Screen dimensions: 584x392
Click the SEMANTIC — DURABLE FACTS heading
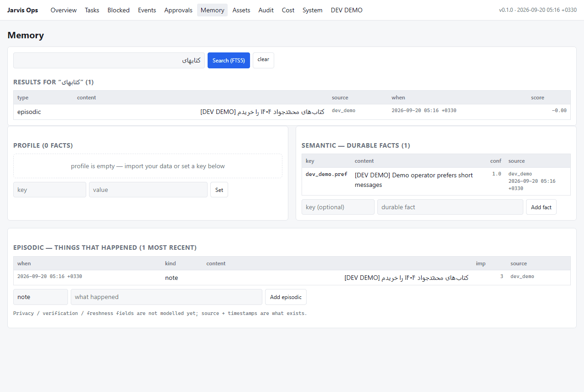[x=356, y=145]
